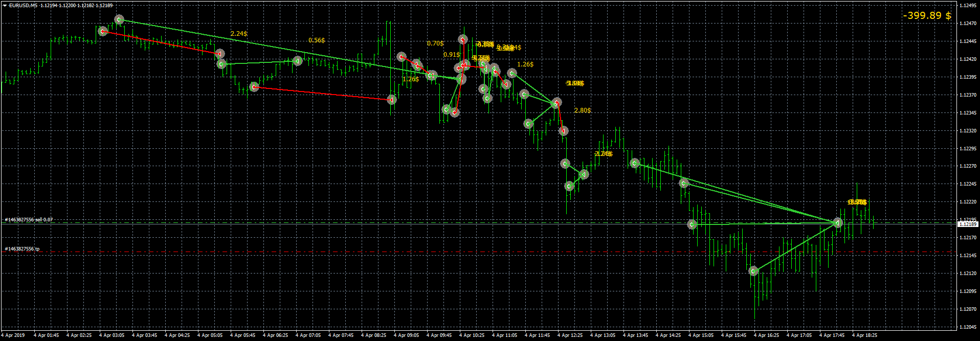Click the red dashed take-profit line
Screen dimensions: 980x341
[479, 252]
